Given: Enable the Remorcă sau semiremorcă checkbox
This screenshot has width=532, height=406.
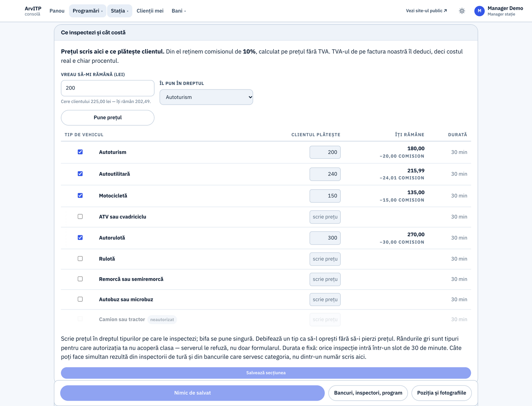Looking at the screenshot, I should tap(80, 279).
